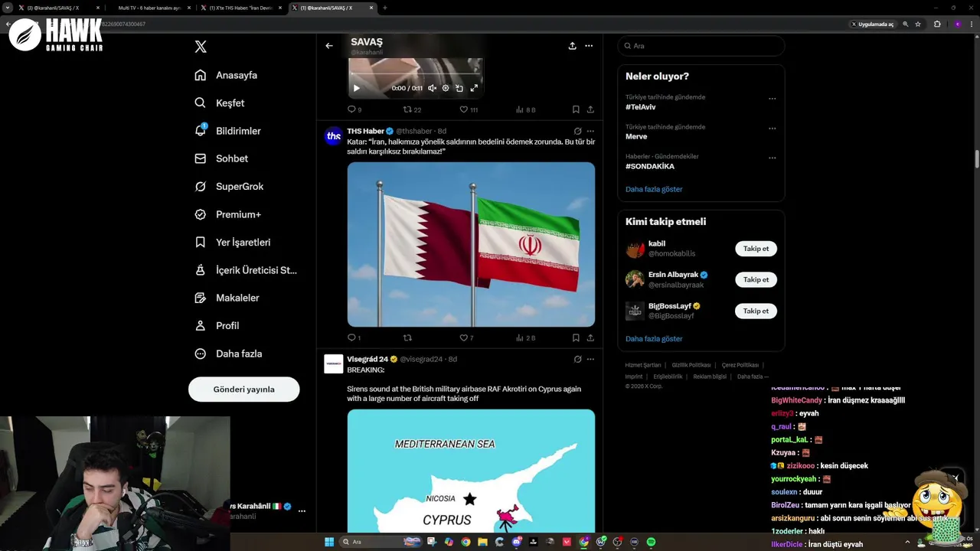980x551 pixels.
Task: Open #TelAviv trend options menu
Action: click(772, 98)
